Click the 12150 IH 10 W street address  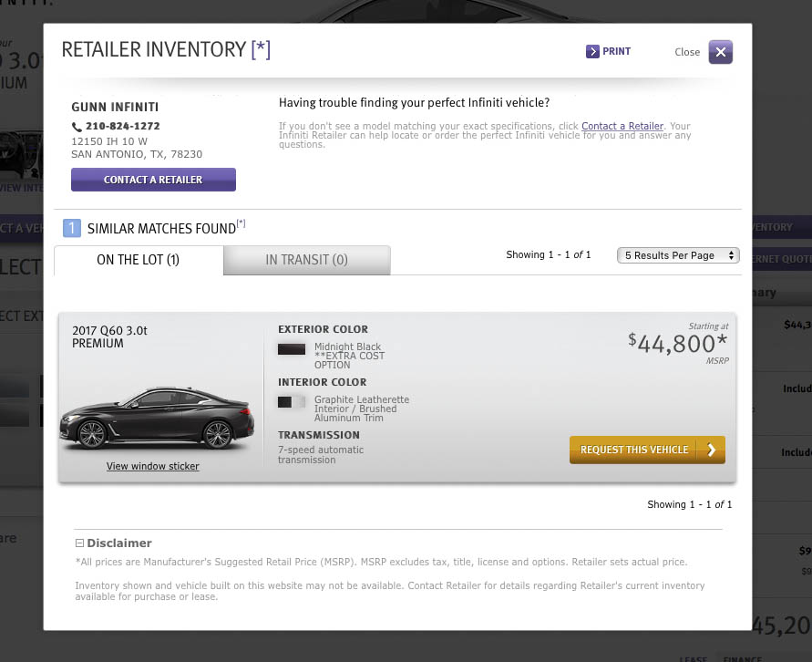[x=109, y=141]
